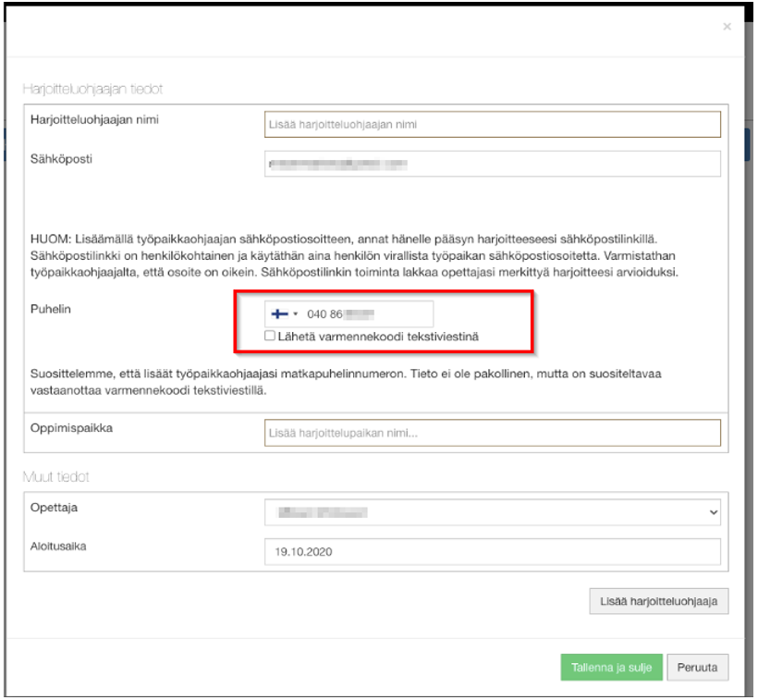Screen dimensions: 758x700
Task: Click the Puhelin label
Action: tap(51, 310)
